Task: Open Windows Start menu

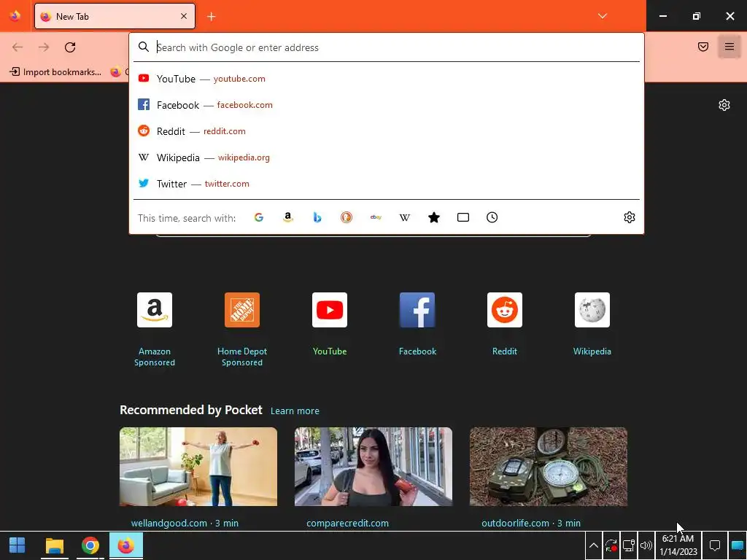Action: point(18,545)
